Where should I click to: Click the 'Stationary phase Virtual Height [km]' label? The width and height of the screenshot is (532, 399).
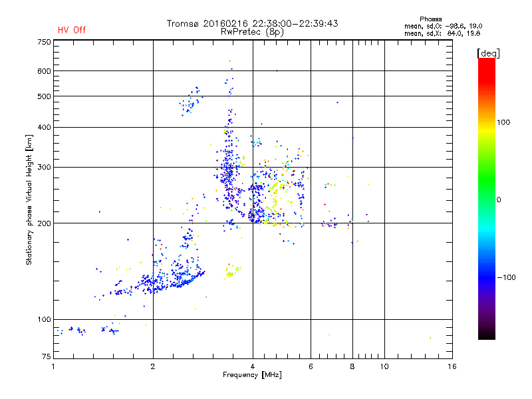(29, 199)
